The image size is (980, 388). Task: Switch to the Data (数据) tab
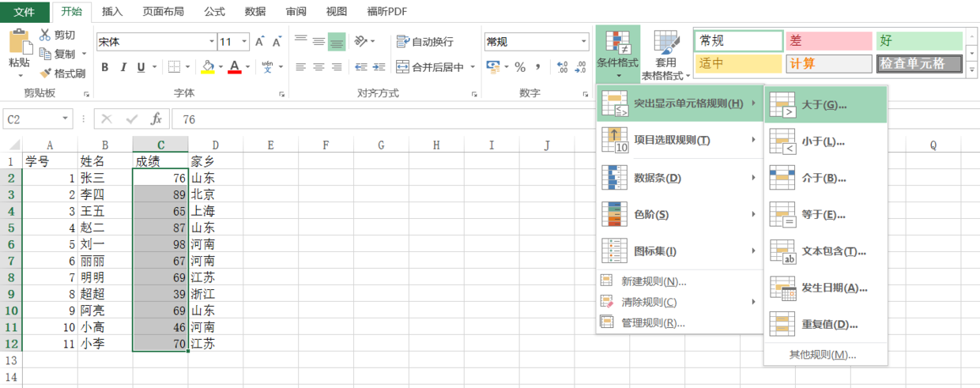255,11
